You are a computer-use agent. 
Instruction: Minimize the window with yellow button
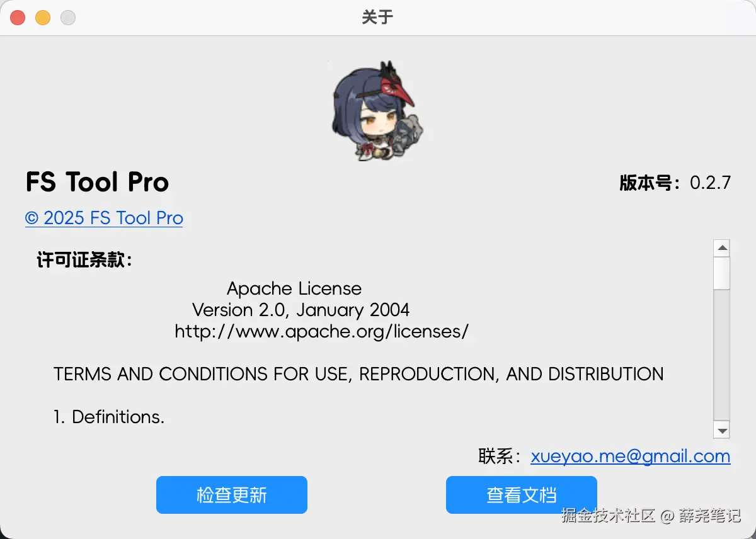pos(43,18)
